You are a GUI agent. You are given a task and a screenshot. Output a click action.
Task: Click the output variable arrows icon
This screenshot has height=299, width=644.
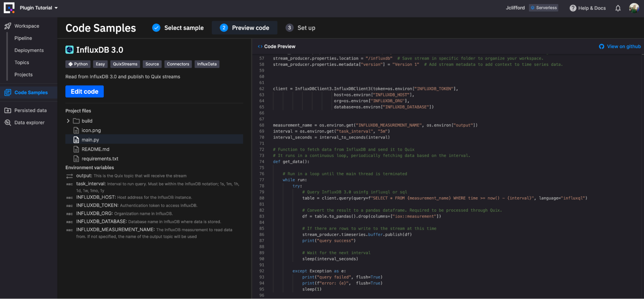(70, 176)
